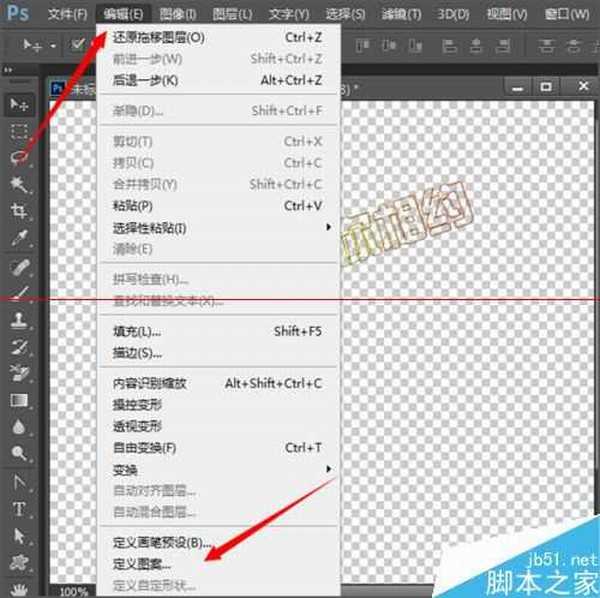Expand the 变换 submenu
Screen dimensions: 600x598
point(328,469)
